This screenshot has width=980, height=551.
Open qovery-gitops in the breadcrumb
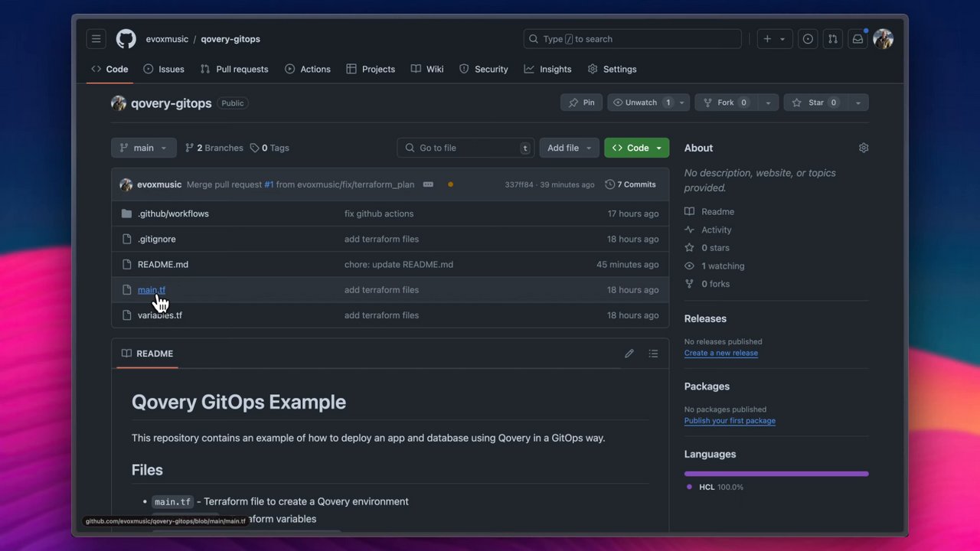tap(230, 39)
